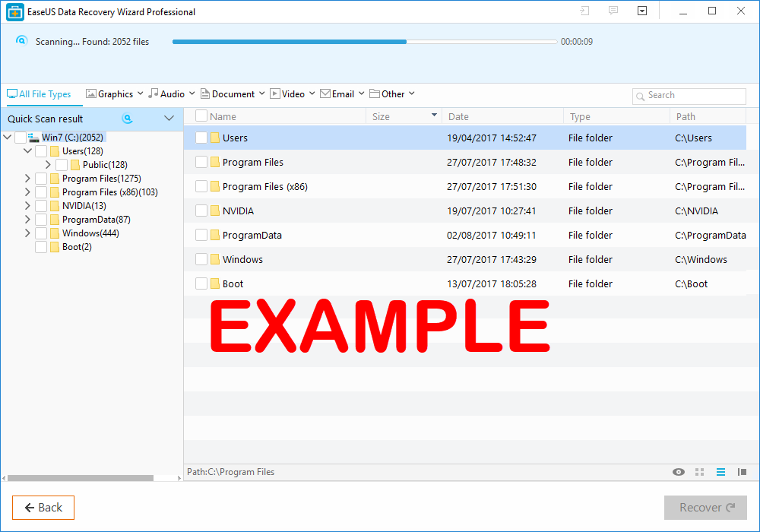Click the path C:\NVIDIA cell

696,211
